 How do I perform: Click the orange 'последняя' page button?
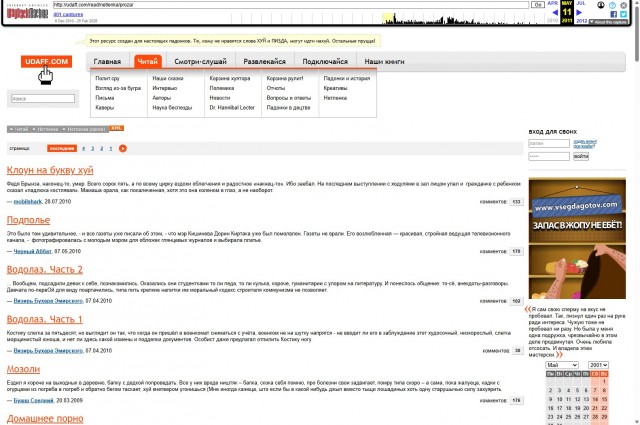[x=62, y=149]
